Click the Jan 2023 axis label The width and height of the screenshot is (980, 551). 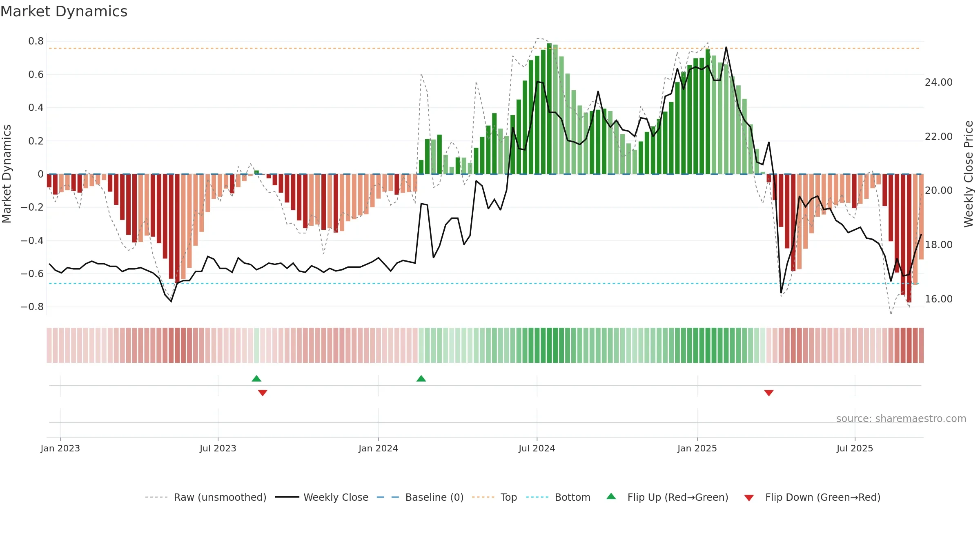[x=60, y=448]
